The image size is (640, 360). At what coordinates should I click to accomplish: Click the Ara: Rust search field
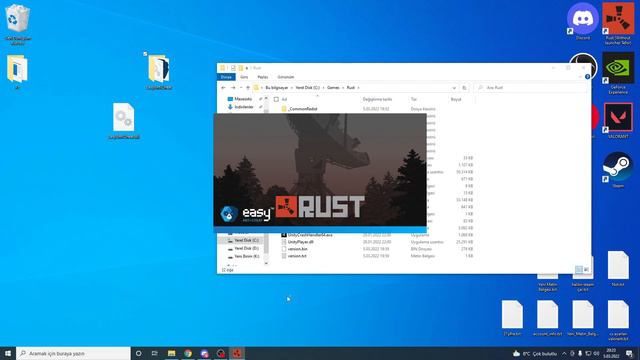(531, 88)
